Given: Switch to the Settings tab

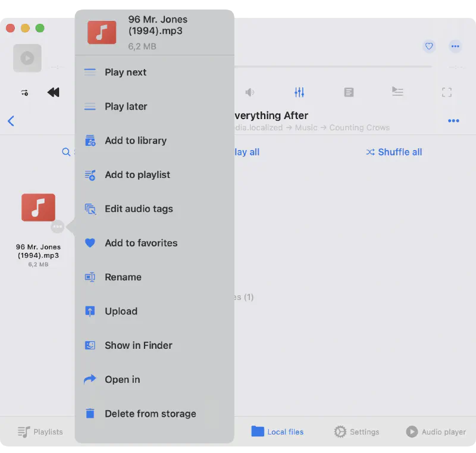Looking at the screenshot, I should [356, 432].
